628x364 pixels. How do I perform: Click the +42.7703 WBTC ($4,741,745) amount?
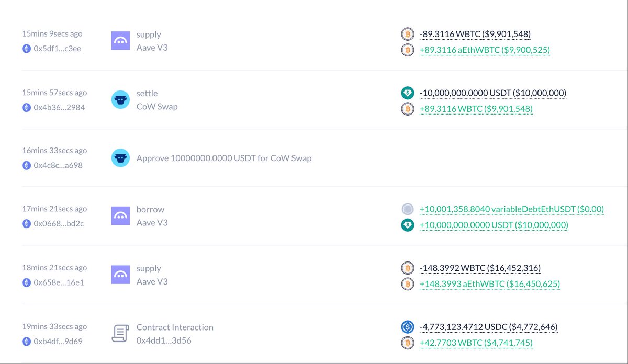pos(476,343)
